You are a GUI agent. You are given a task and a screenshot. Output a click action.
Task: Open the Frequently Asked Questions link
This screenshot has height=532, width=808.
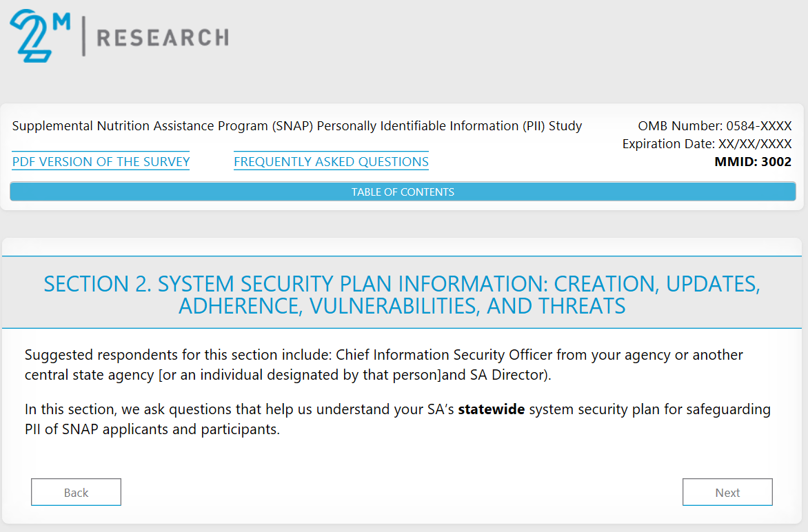pyautogui.click(x=331, y=162)
